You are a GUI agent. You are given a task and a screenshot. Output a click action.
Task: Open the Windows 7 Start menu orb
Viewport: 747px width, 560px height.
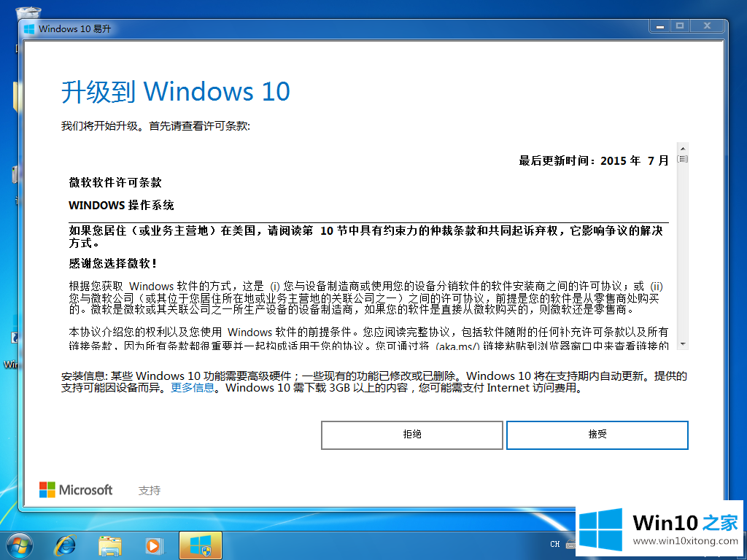coord(20,545)
